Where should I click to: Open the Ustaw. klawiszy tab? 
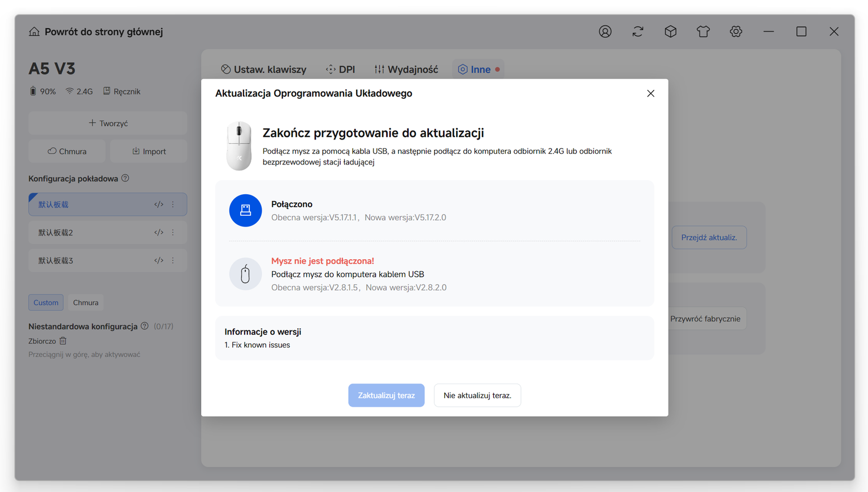(x=264, y=69)
